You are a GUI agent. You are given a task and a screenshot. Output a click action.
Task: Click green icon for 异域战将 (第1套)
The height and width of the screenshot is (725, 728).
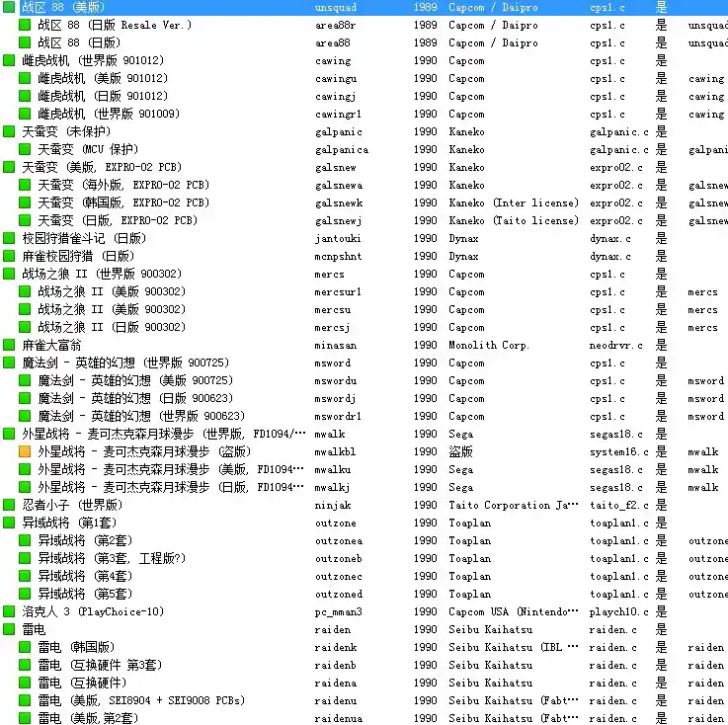(x=9, y=523)
